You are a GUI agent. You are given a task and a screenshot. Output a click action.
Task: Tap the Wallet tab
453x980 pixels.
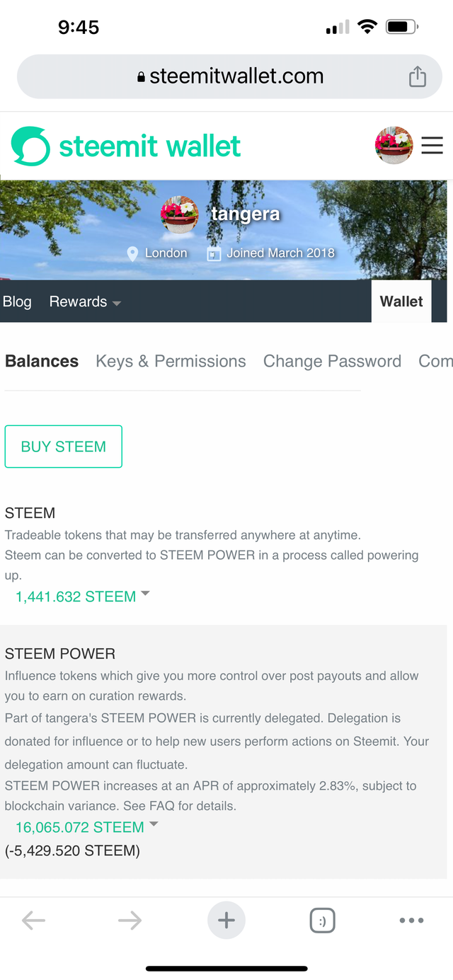pyautogui.click(x=401, y=301)
